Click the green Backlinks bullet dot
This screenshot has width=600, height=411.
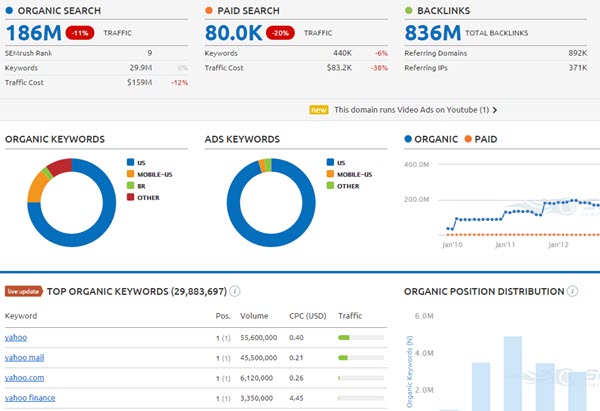click(409, 11)
